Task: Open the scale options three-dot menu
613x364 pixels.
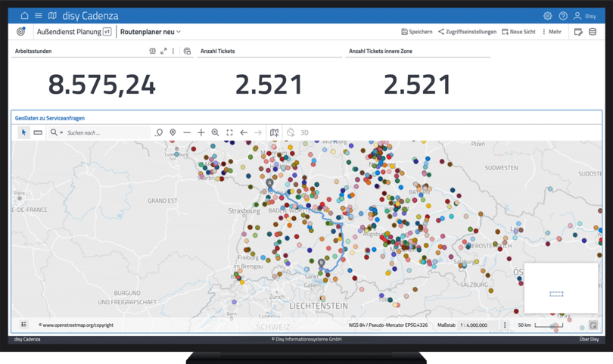Action: [505, 325]
